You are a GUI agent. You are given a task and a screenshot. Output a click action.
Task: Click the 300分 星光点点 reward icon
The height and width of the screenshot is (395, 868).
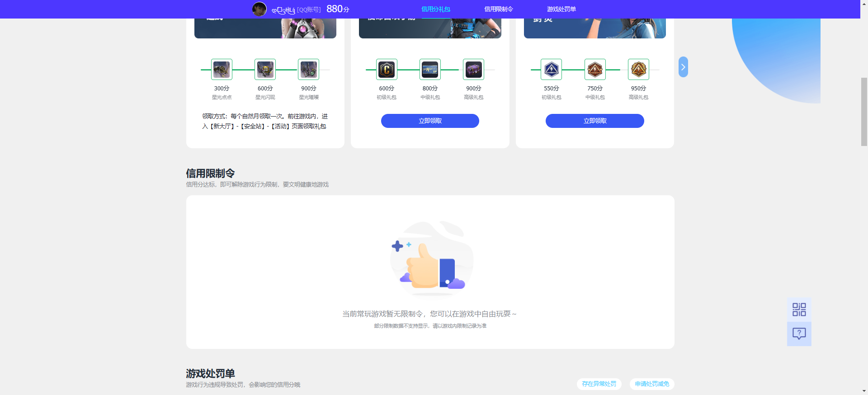point(222,70)
